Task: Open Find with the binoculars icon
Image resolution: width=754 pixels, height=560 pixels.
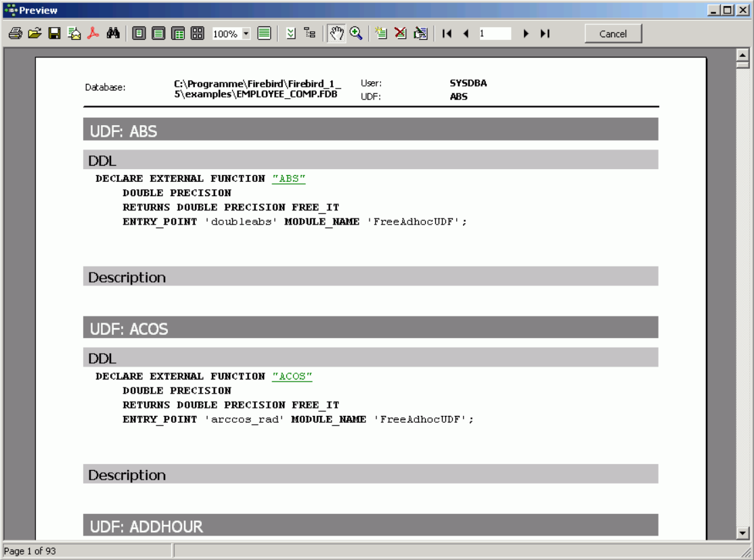Action: coord(113,34)
